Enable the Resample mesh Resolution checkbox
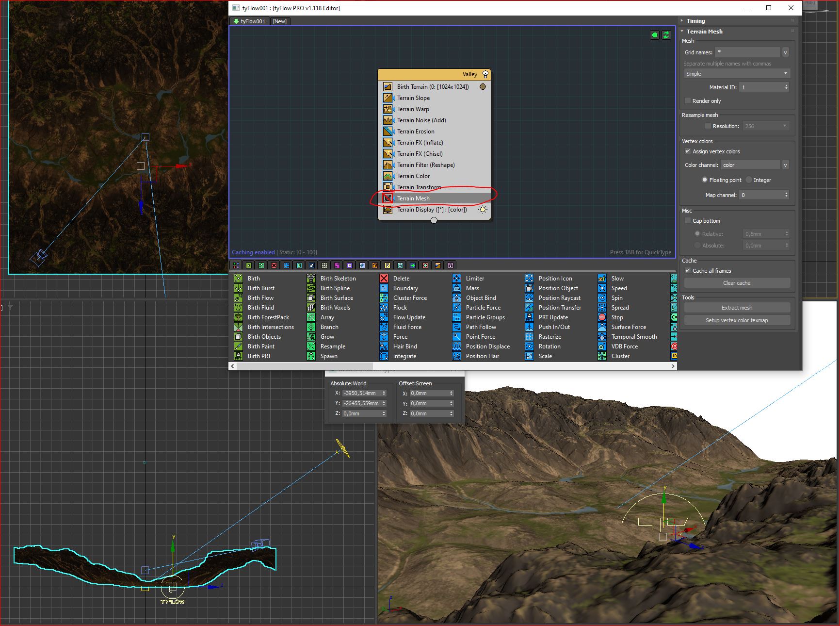This screenshot has width=840, height=626. tap(708, 126)
